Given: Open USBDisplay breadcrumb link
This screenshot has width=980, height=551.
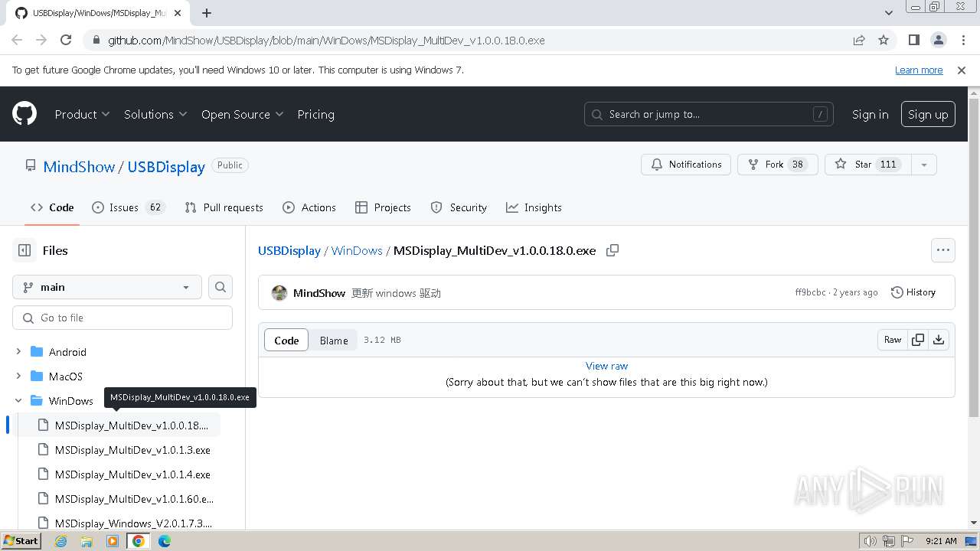Looking at the screenshot, I should click(289, 250).
